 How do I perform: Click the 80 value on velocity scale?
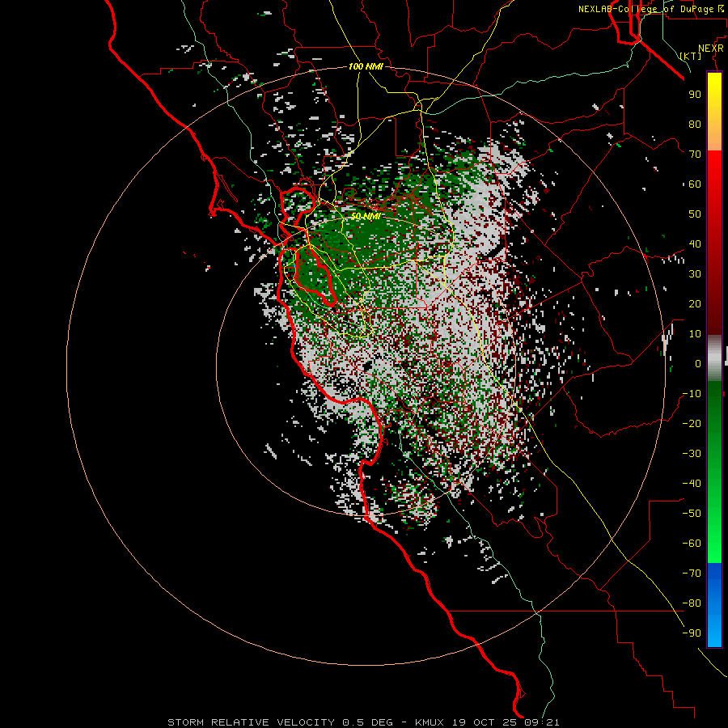(x=695, y=124)
